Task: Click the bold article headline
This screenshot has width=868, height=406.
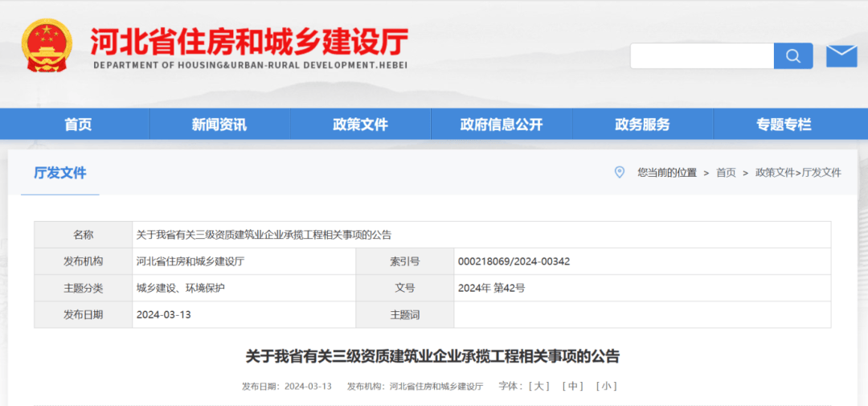Action: tap(432, 356)
